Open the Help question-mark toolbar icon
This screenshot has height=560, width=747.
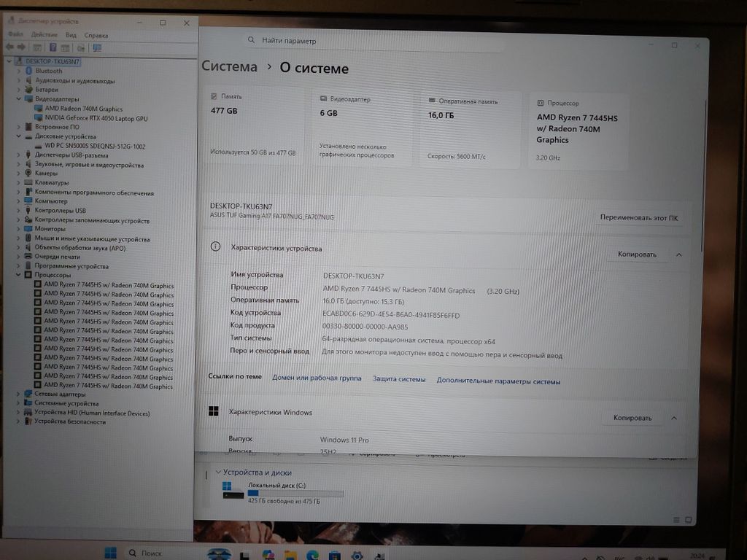tap(53, 47)
